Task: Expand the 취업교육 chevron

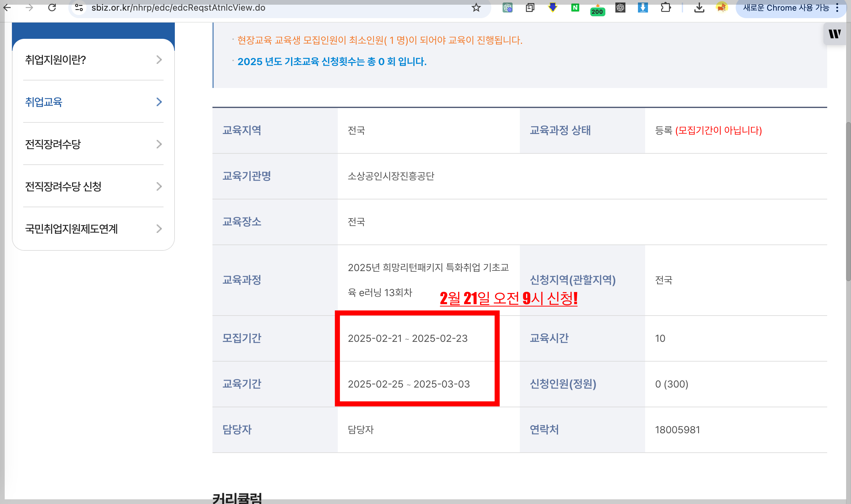Action: (159, 102)
